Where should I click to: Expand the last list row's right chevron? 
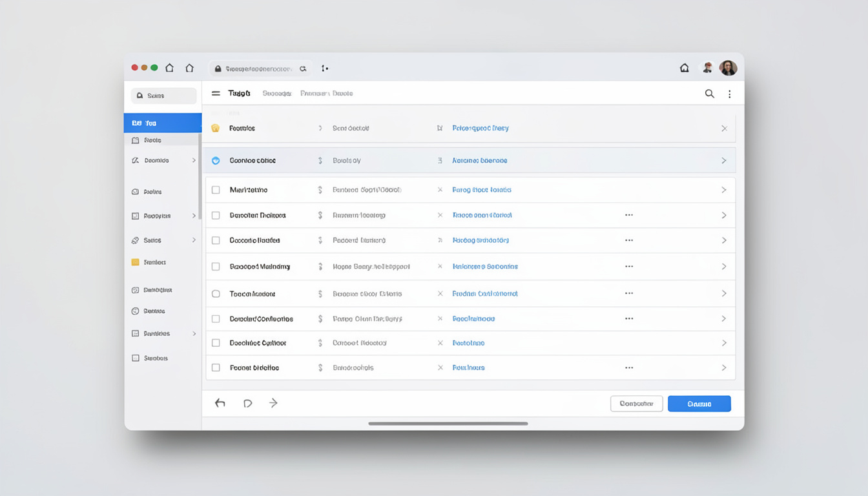point(724,367)
